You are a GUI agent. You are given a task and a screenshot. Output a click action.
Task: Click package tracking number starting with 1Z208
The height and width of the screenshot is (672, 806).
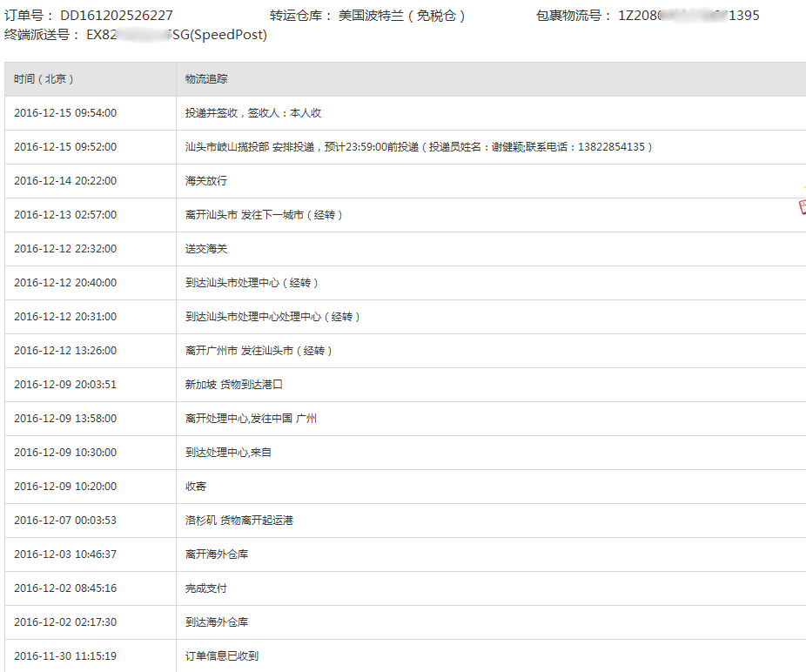[x=688, y=16]
